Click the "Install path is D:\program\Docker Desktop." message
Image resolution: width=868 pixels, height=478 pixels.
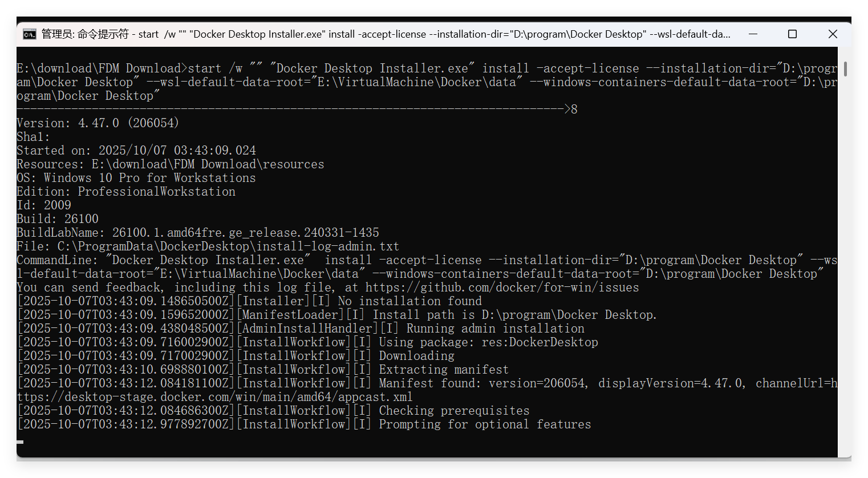click(515, 315)
